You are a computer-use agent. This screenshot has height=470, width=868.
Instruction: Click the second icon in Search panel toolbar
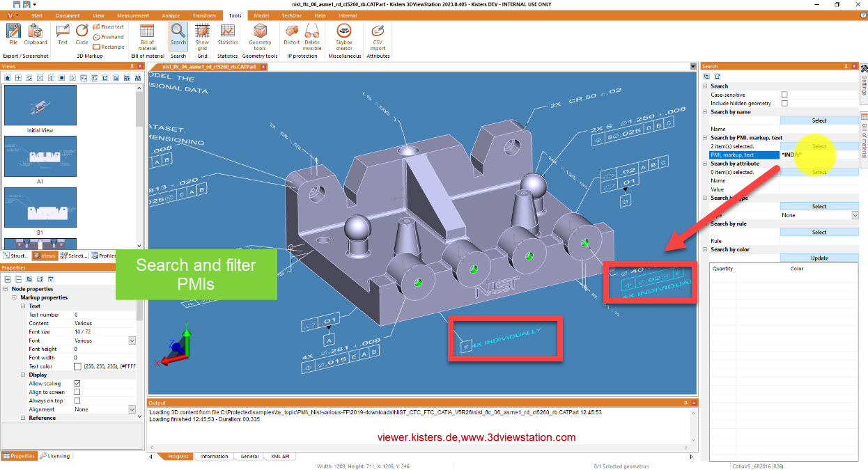tap(718, 76)
